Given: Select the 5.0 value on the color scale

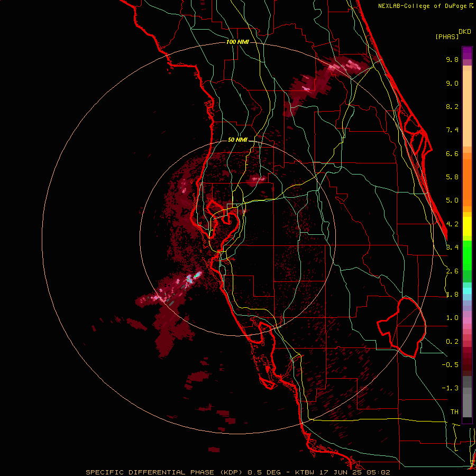Looking at the screenshot, I should click(452, 200).
